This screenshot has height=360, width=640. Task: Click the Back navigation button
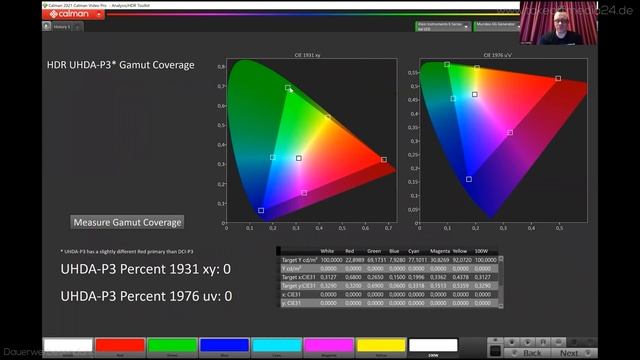527,353
